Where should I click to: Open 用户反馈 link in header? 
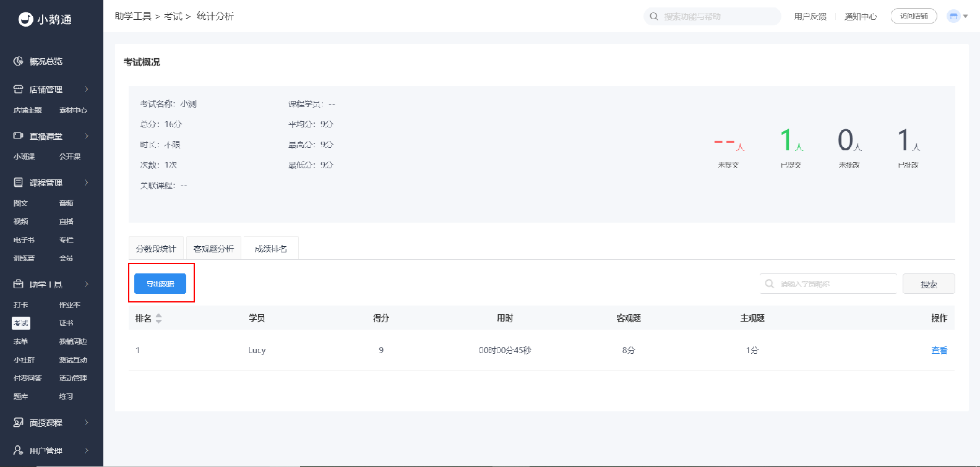[810, 17]
